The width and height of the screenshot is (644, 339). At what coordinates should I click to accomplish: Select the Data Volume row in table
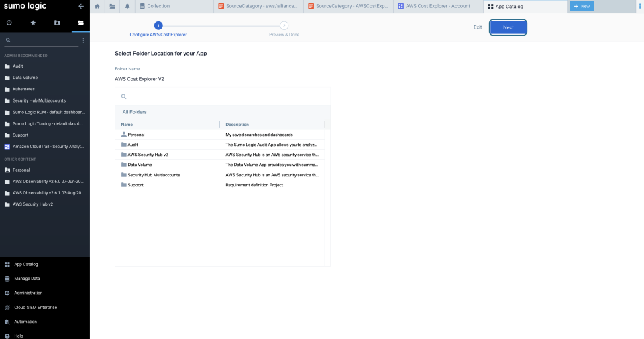pyautogui.click(x=220, y=165)
